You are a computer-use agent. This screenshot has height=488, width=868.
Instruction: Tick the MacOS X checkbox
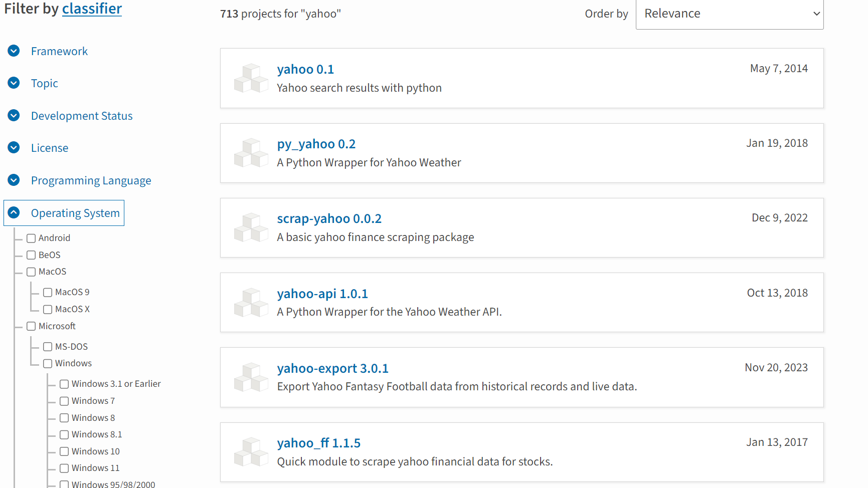tap(48, 310)
